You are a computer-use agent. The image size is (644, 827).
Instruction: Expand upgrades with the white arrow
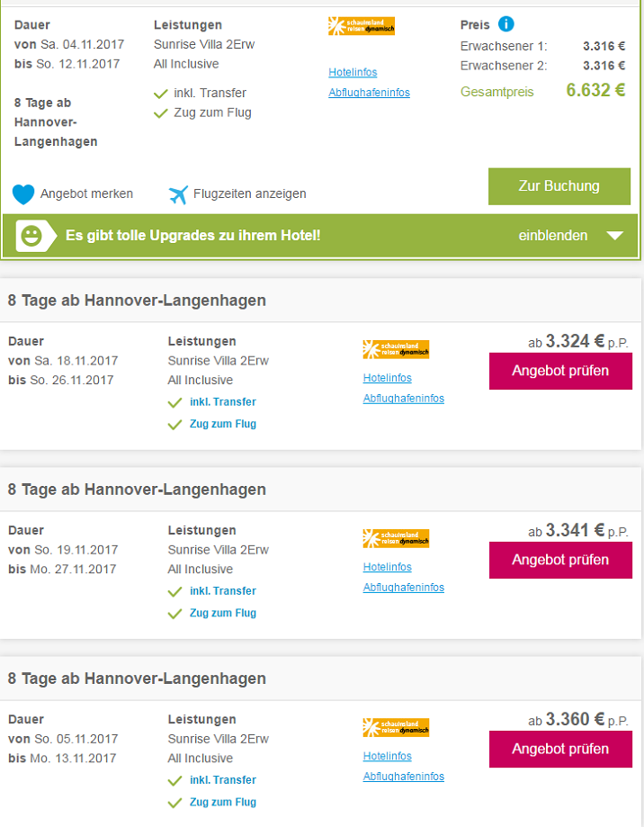tap(614, 236)
